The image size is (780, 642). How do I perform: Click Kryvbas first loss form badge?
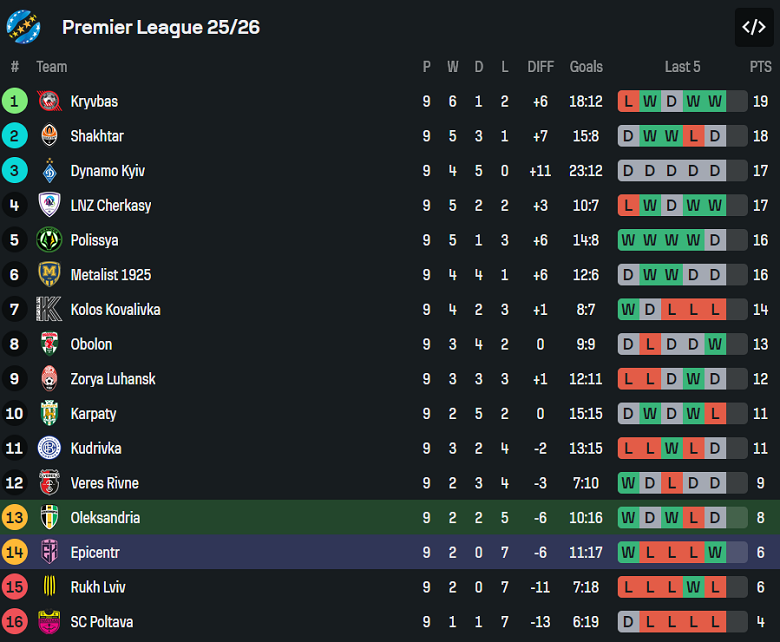[x=628, y=101]
